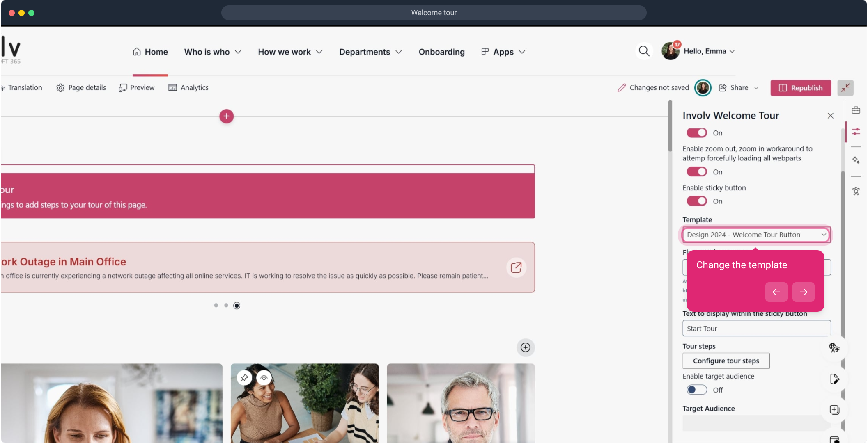Screen dimensions: 868x443
Task: Open the Analytics toolbar item
Action: click(x=188, y=88)
